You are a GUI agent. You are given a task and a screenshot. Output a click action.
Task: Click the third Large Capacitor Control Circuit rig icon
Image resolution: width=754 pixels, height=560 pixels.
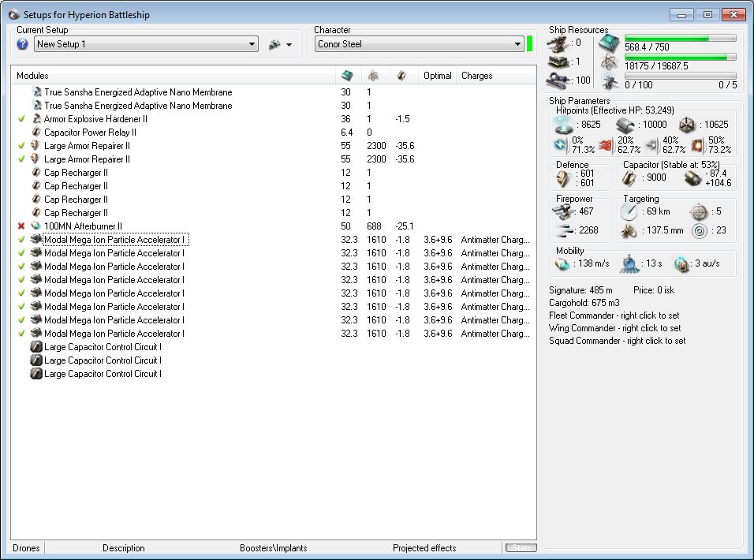pos(36,374)
